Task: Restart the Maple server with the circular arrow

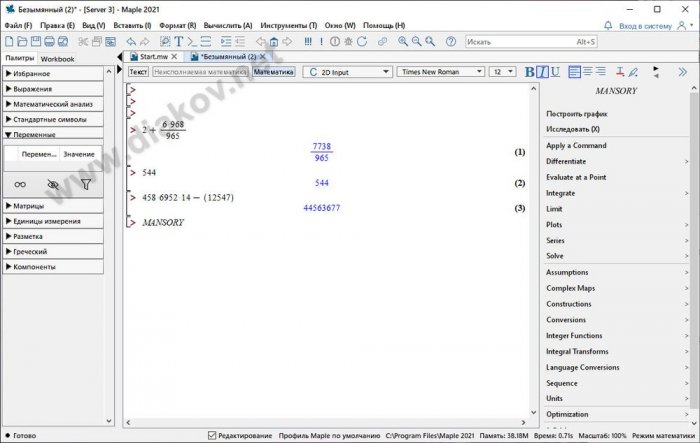Action: (362, 42)
